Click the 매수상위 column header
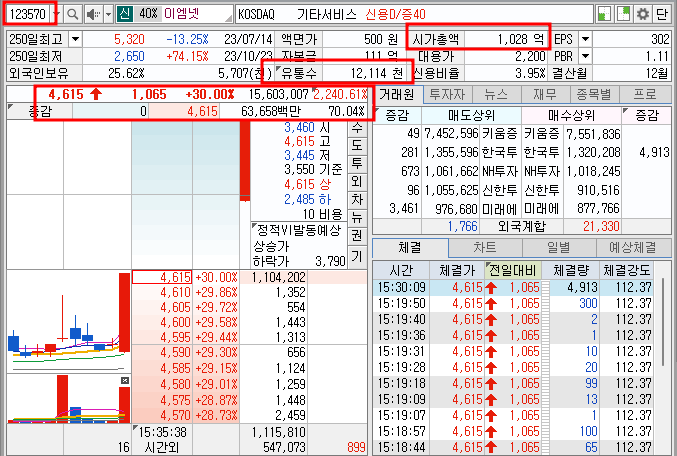 pyautogui.click(x=571, y=115)
